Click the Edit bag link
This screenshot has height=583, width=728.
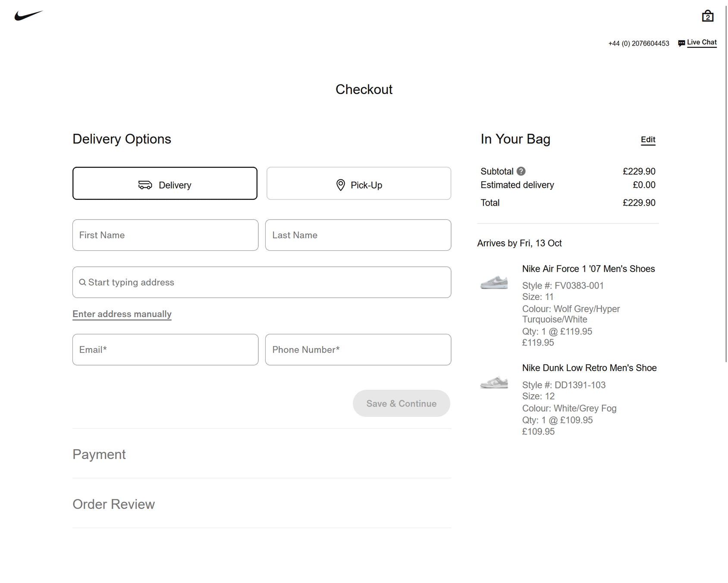click(648, 139)
